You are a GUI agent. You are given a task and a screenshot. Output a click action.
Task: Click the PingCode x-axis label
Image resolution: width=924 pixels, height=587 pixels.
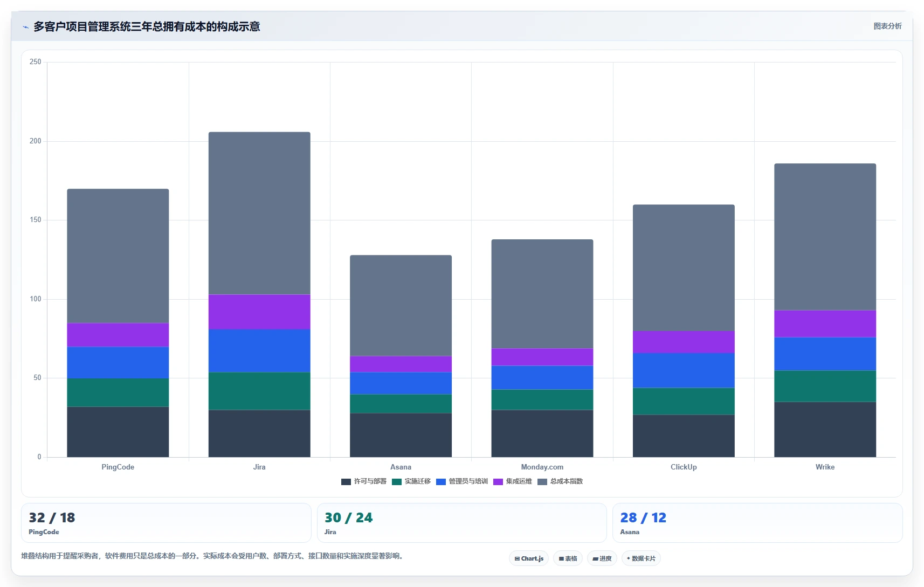point(118,467)
